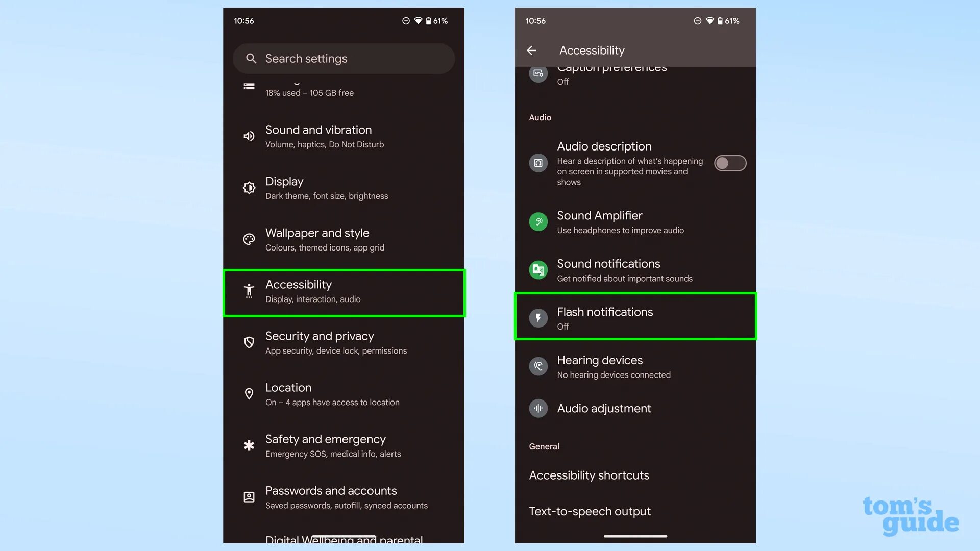Expand the General accessibility section
The height and width of the screenshot is (551, 980).
[x=544, y=446]
